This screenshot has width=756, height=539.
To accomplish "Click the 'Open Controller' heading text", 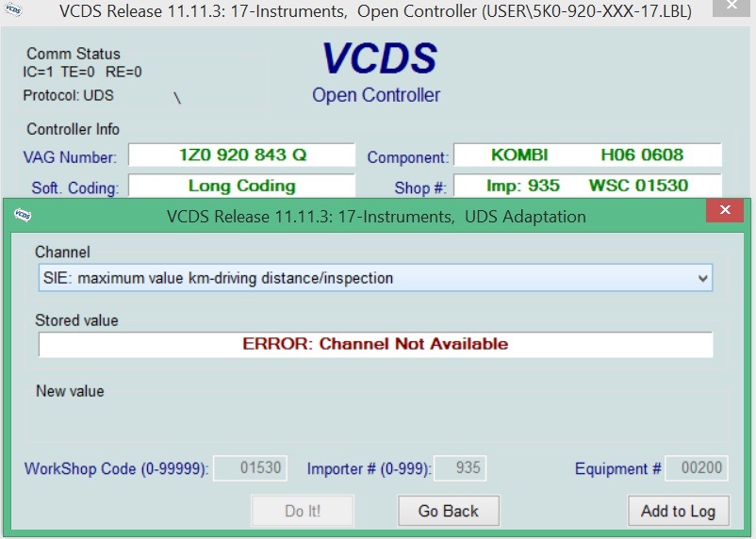I will click(376, 95).
